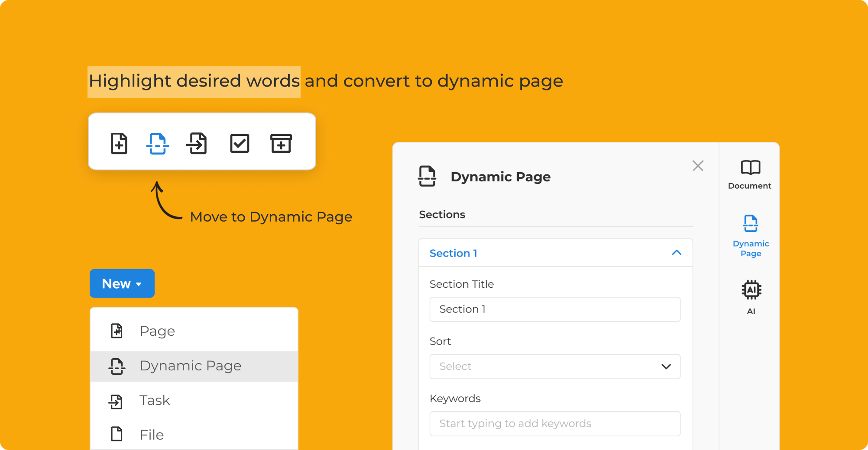The height and width of the screenshot is (450, 868).
Task: Click the Keywords input field
Action: pyautogui.click(x=555, y=424)
